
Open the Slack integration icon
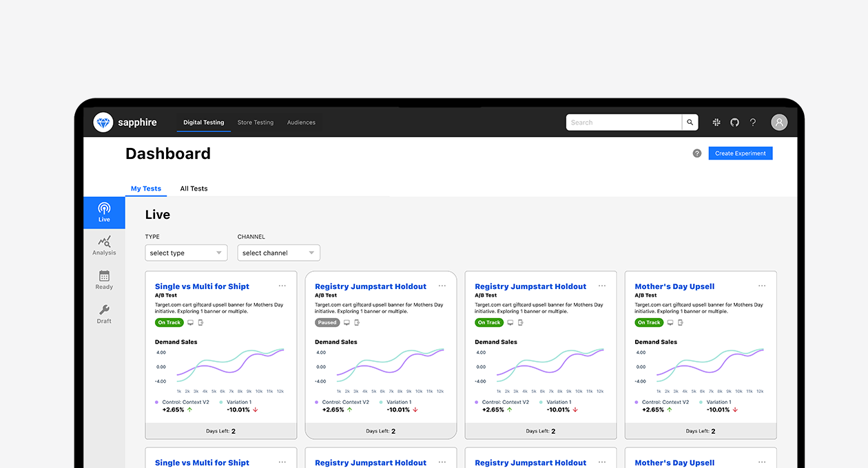(x=716, y=123)
